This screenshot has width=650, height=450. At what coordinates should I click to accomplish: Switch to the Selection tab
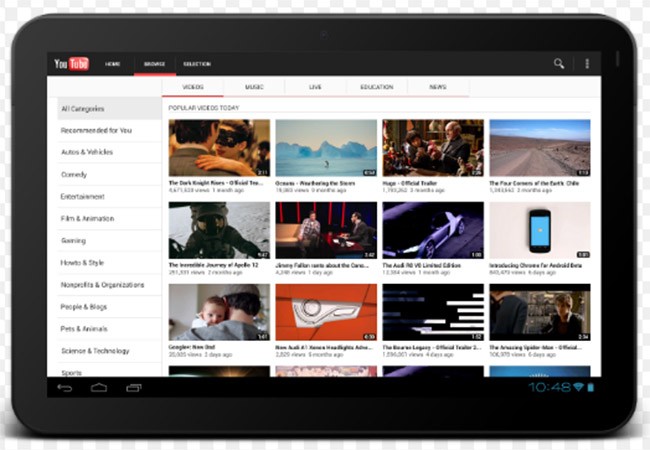tap(197, 64)
